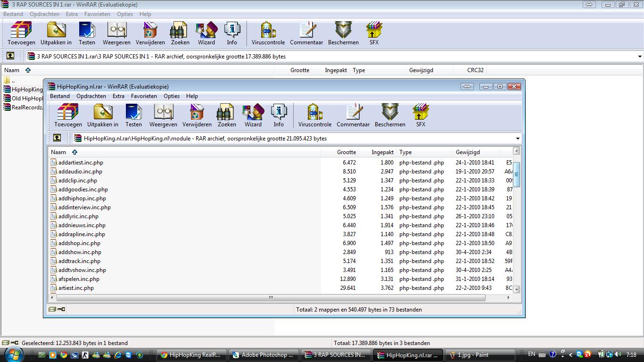The width and height of the screenshot is (644, 362).
Task: Click vertical scrollbar thumb in file list
Action: (x=516, y=174)
